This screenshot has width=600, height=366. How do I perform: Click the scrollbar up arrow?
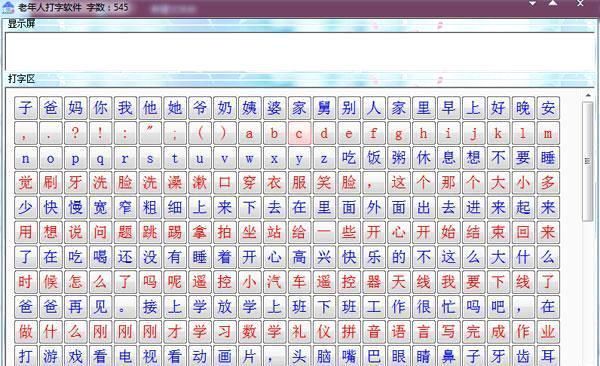[x=588, y=95]
